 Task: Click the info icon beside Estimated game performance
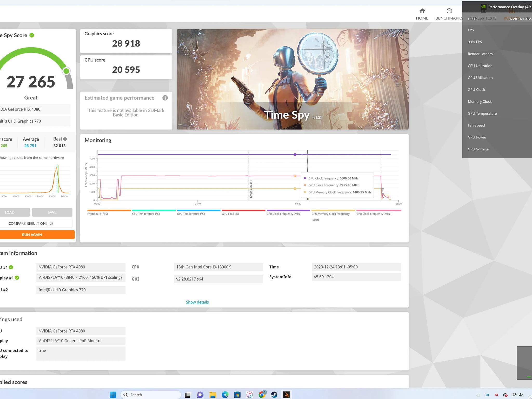[x=165, y=98]
